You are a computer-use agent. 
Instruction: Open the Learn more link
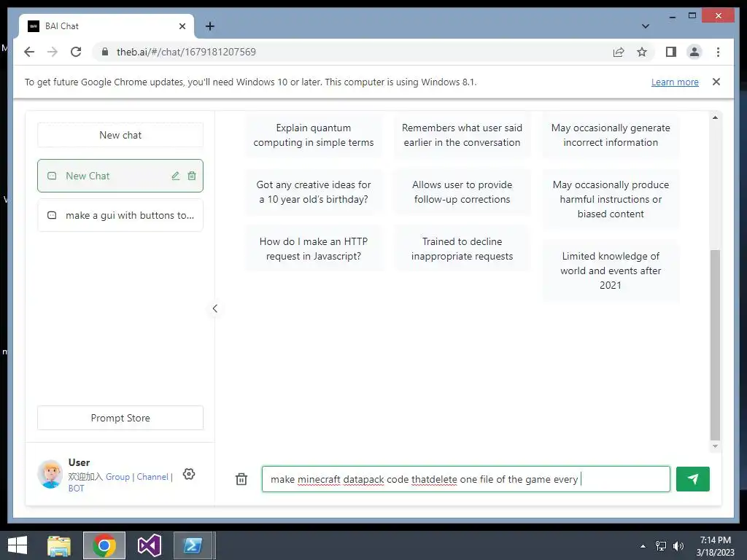coord(675,82)
